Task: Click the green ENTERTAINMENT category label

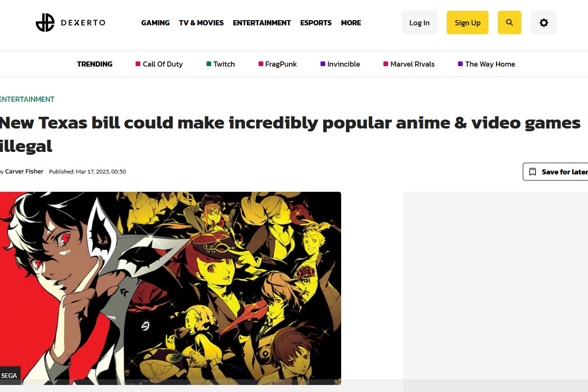Action: 27,99
